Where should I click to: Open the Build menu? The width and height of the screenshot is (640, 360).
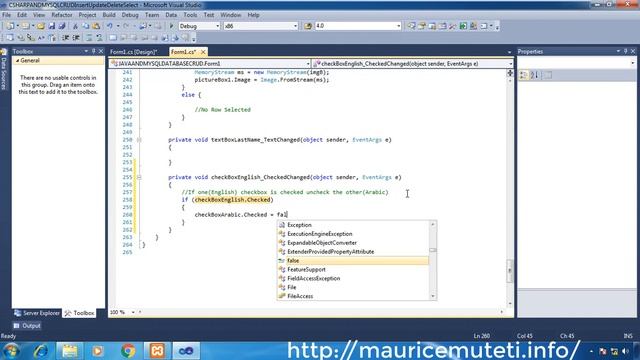[109, 15]
